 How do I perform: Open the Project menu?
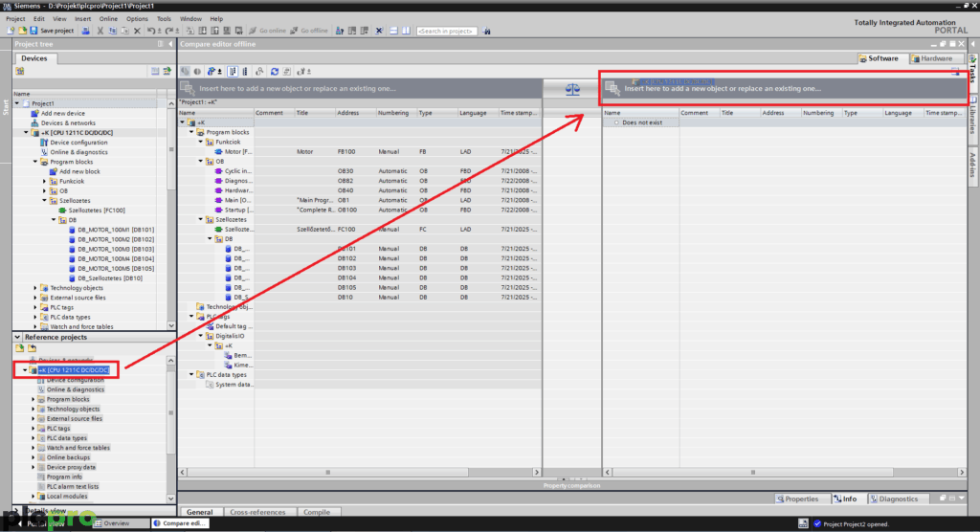click(15, 19)
